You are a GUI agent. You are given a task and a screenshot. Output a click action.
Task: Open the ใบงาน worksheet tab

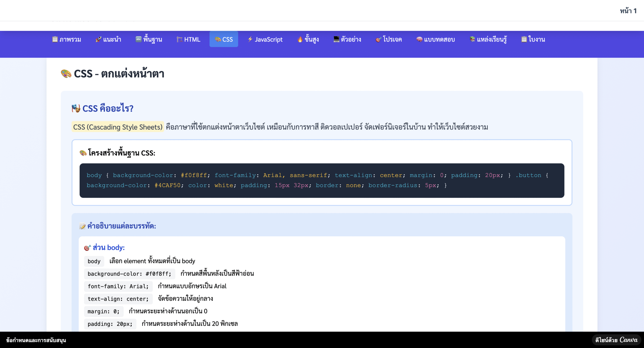click(533, 40)
